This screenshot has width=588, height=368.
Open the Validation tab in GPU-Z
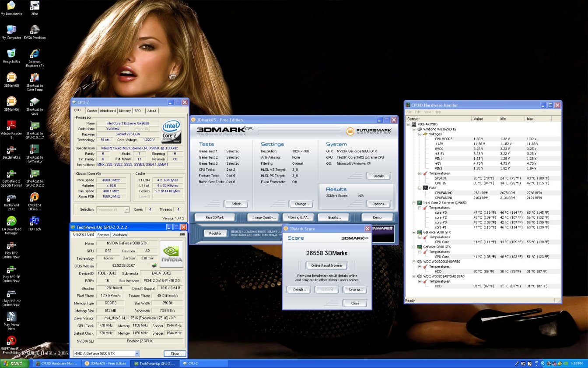coord(120,235)
